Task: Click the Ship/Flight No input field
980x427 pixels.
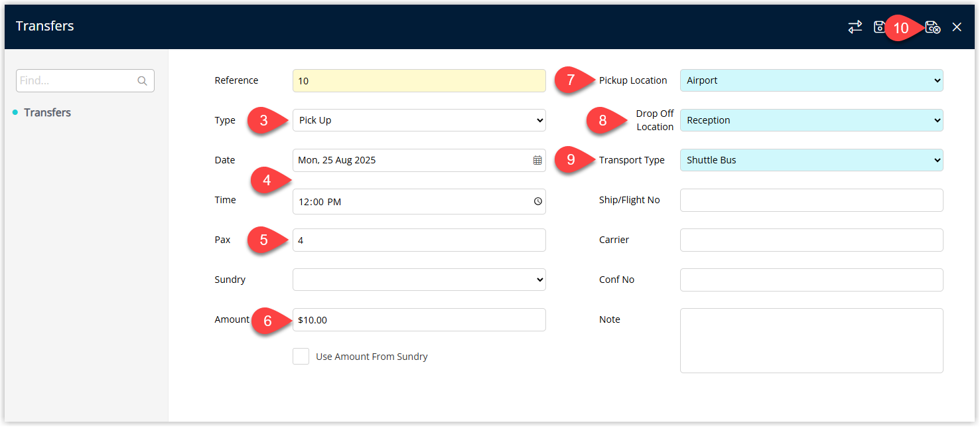Action: (811, 200)
